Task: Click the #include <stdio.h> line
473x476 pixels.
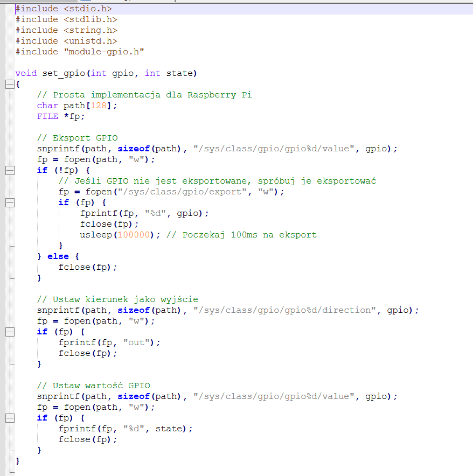Action: pyautogui.click(x=64, y=9)
